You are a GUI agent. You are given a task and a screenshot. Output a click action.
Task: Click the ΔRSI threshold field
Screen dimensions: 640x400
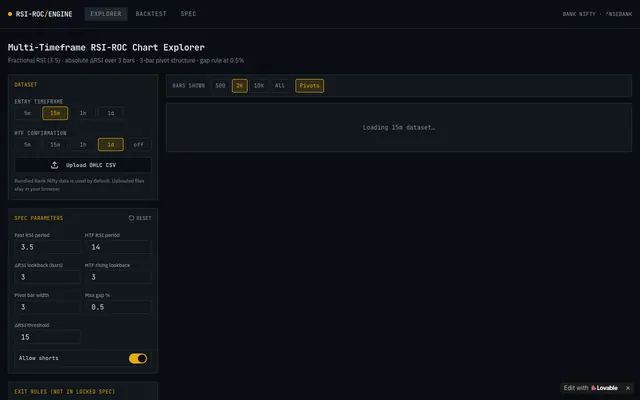[48, 337]
